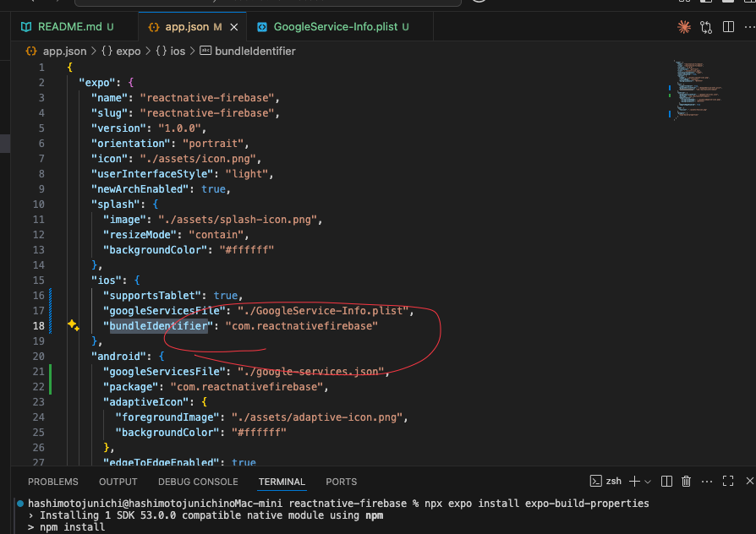This screenshot has height=534, width=756.
Task: Click the npx expo install command text
Action: coord(537,503)
